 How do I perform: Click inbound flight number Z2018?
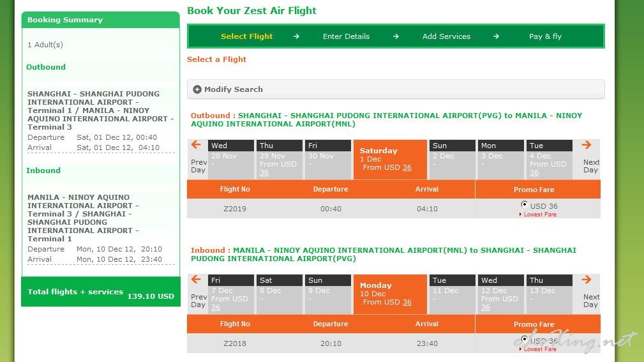[235, 343]
